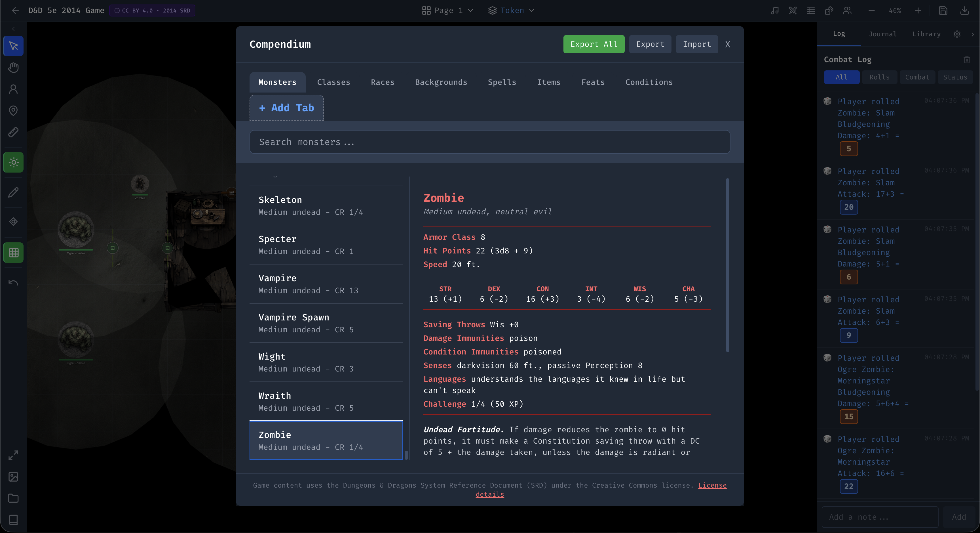The width and height of the screenshot is (980, 533).
Task: Click the download arrow icon
Action: click(x=964, y=11)
